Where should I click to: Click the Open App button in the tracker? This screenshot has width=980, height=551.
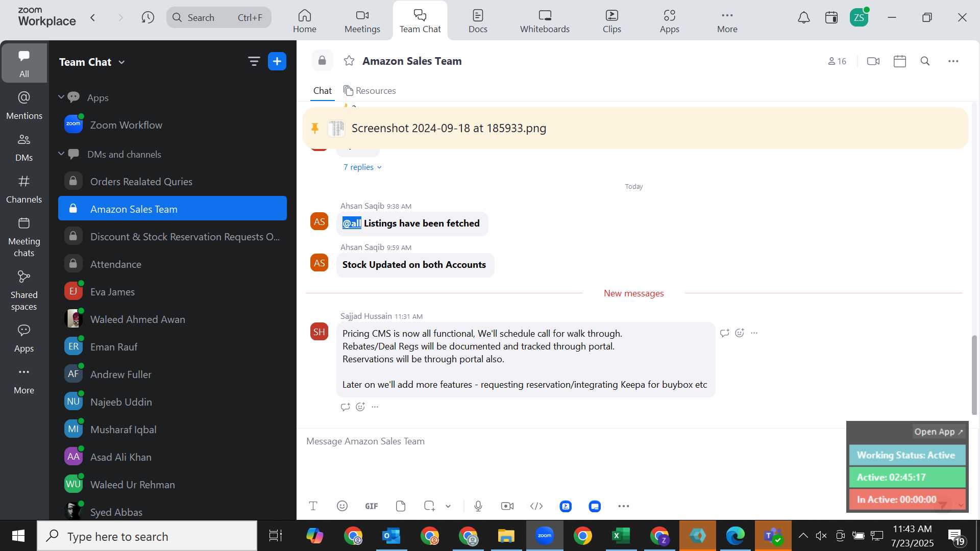(939, 432)
